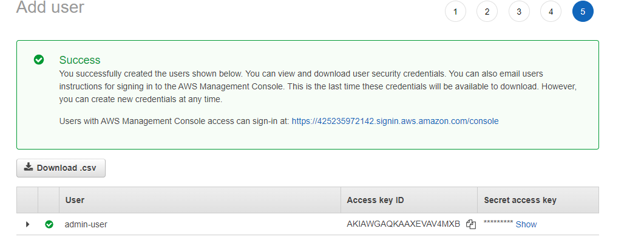Copy the access key ID with the copy icon

(470, 224)
